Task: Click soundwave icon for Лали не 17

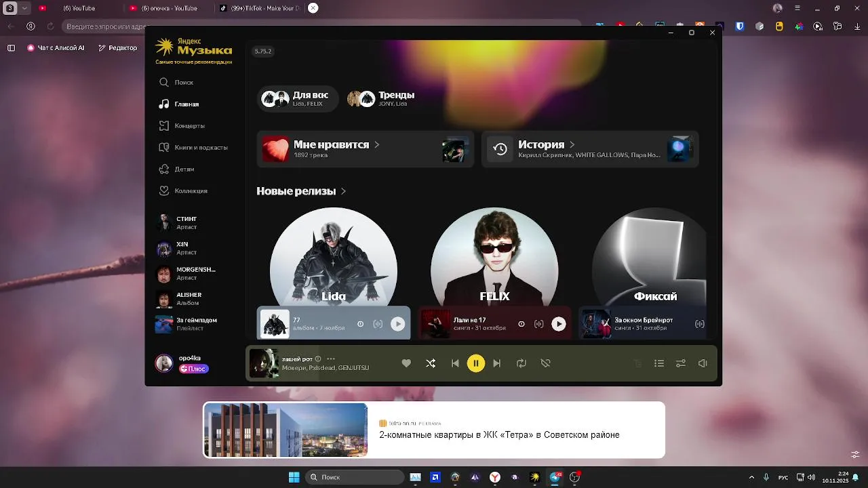Action: click(x=539, y=324)
